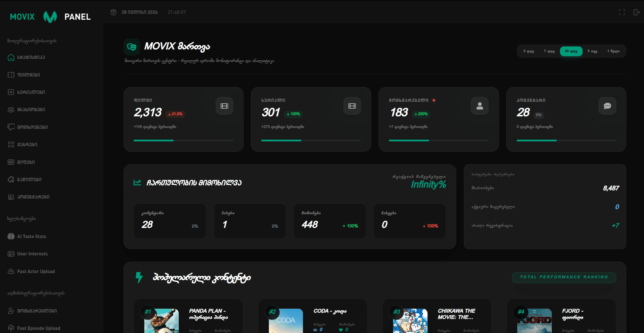Select the 3 თვე time range
Screen dimensions: 644x333
pos(592,51)
